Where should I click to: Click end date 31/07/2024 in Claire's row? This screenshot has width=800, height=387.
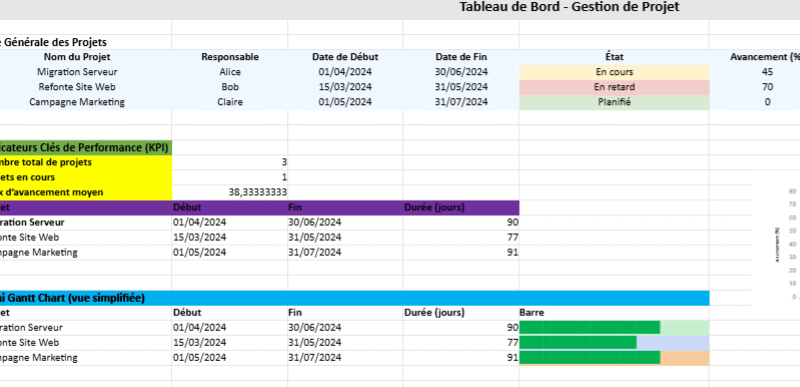461,102
